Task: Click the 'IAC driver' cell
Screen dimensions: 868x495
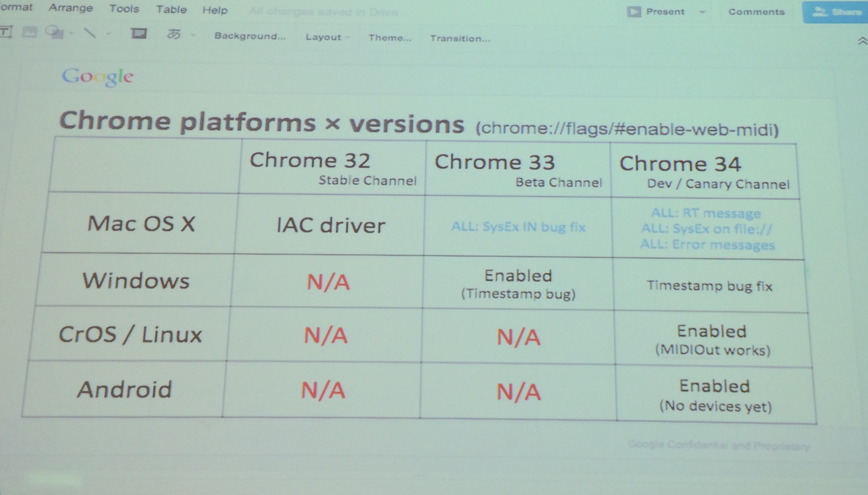Action: [331, 225]
